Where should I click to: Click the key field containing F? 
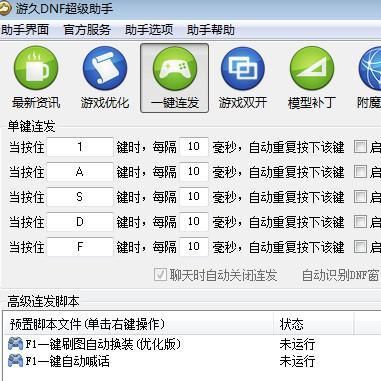80,247
